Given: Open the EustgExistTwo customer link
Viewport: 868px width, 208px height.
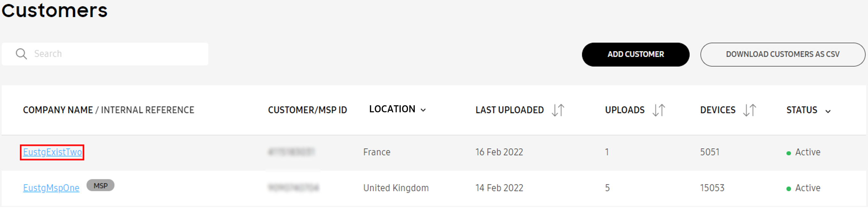Looking at the screenshot, I should (52, 152).
